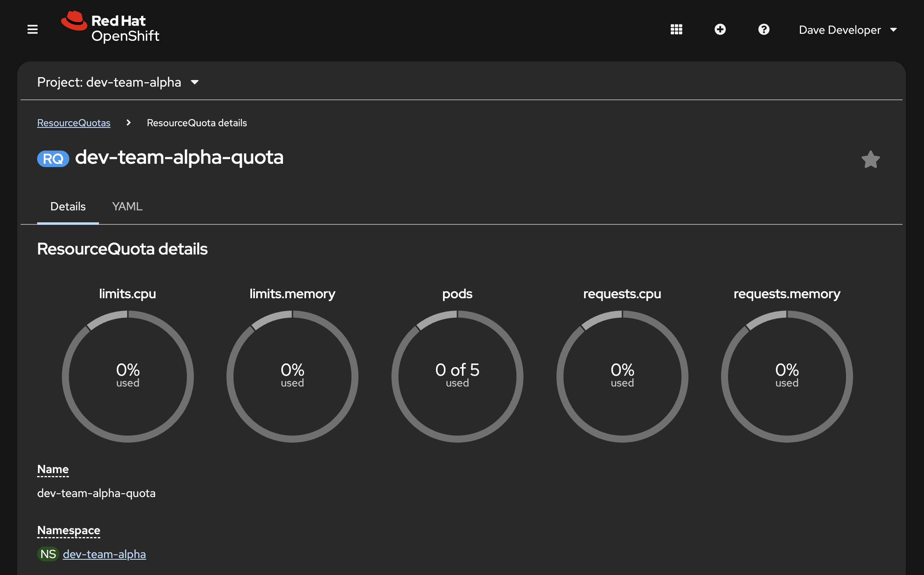Open the application launcher grid icon
This screenshot has width=924, height=575.
[676, 30]
